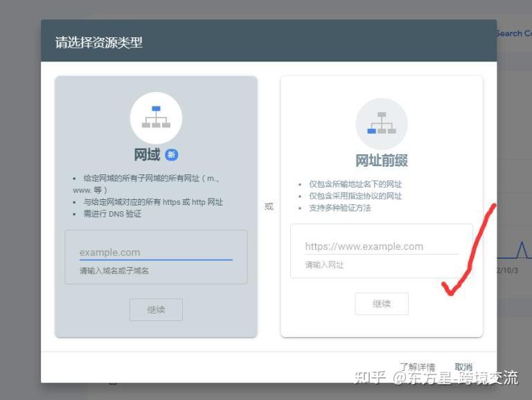Screen dimensions: 532x400
Task: Open the 了解详情 link
Action: (417, 367)
